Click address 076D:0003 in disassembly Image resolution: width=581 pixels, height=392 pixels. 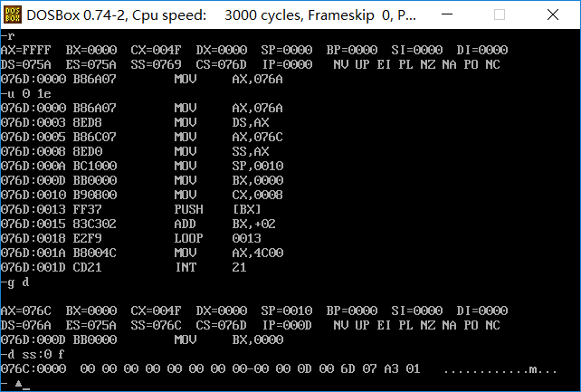point(33,122)
